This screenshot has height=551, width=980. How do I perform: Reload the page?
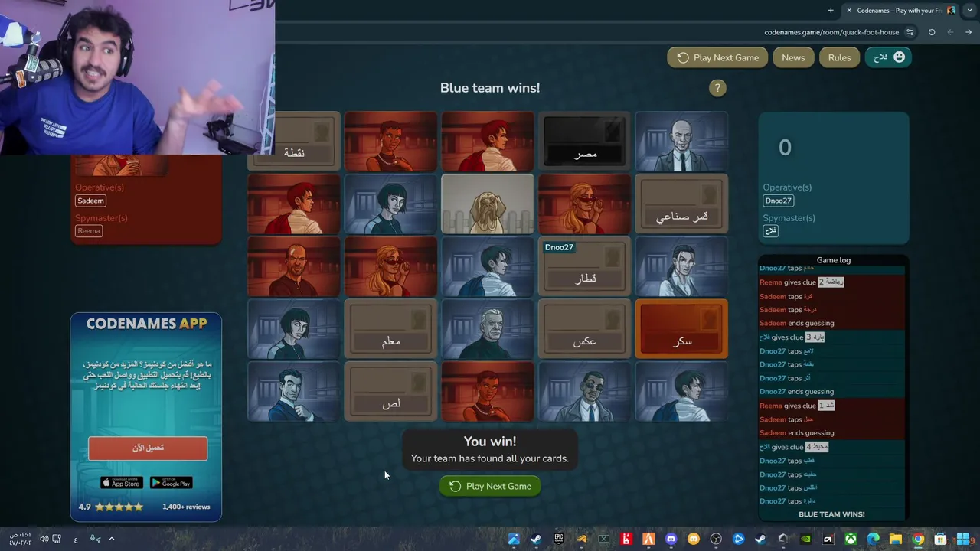pos(932,32)
